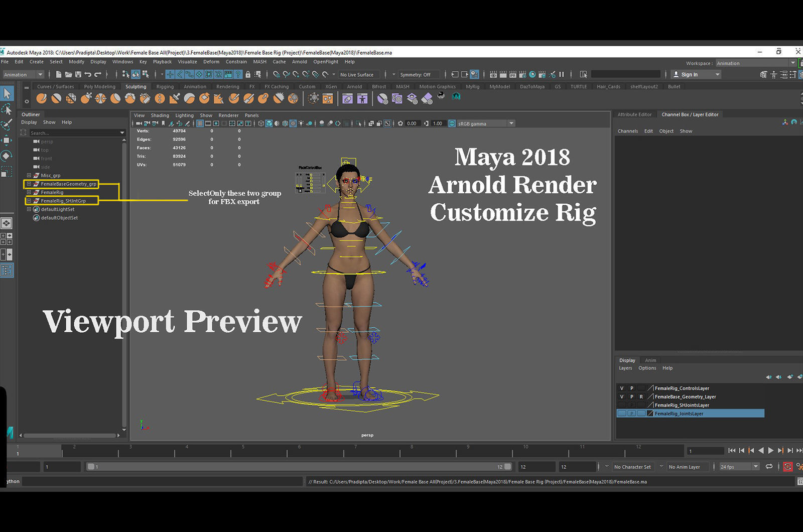
Task: Switch to the Rigging shelf tab
Action: (165, 86)
